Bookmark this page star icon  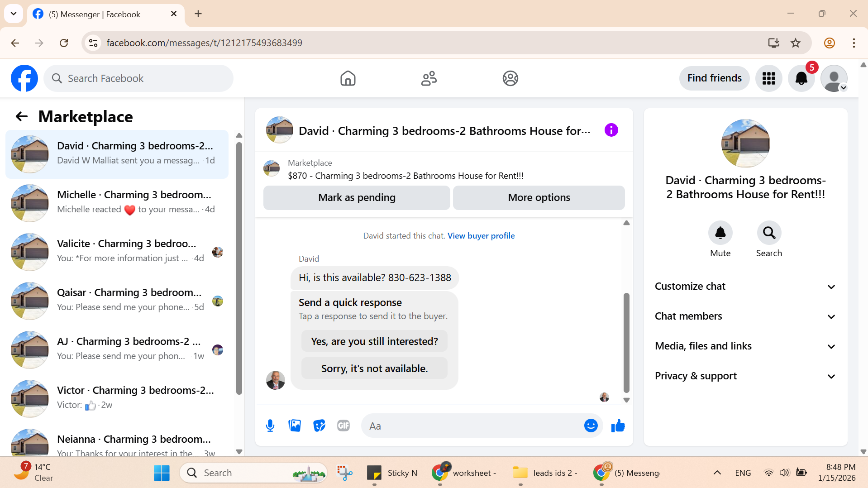coord(796,43)
